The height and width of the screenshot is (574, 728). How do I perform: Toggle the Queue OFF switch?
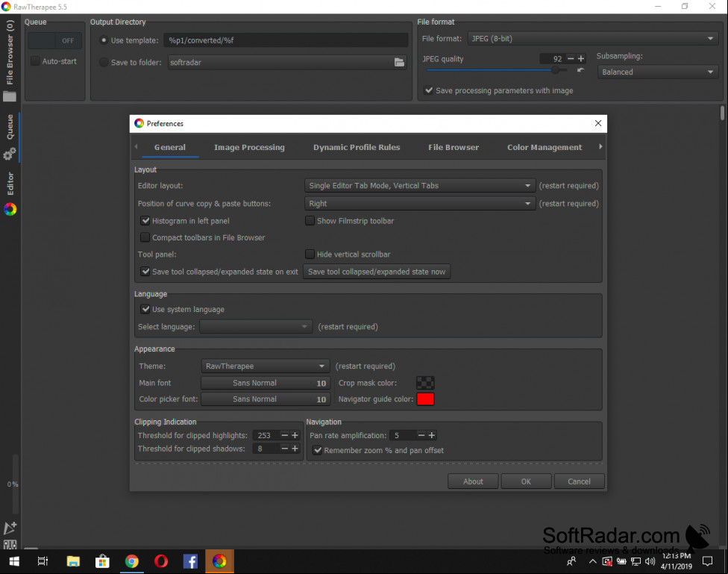(x=55, y=41)
